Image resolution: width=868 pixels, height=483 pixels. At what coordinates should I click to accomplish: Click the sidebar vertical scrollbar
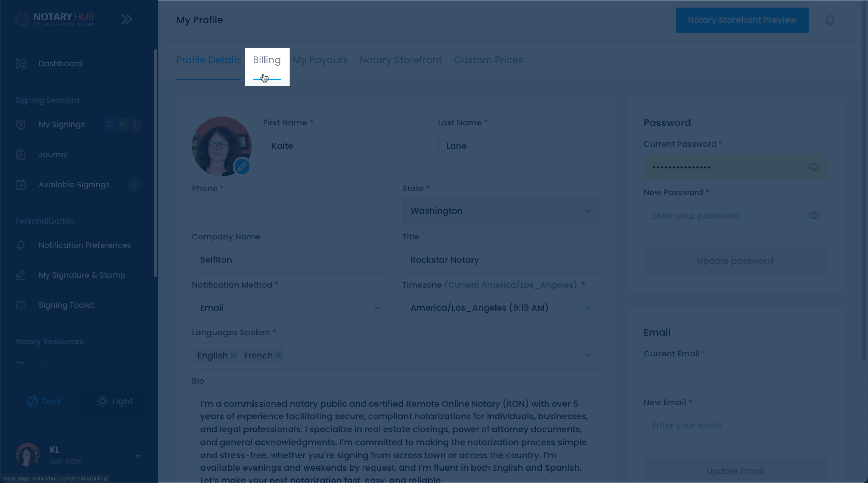156,163
